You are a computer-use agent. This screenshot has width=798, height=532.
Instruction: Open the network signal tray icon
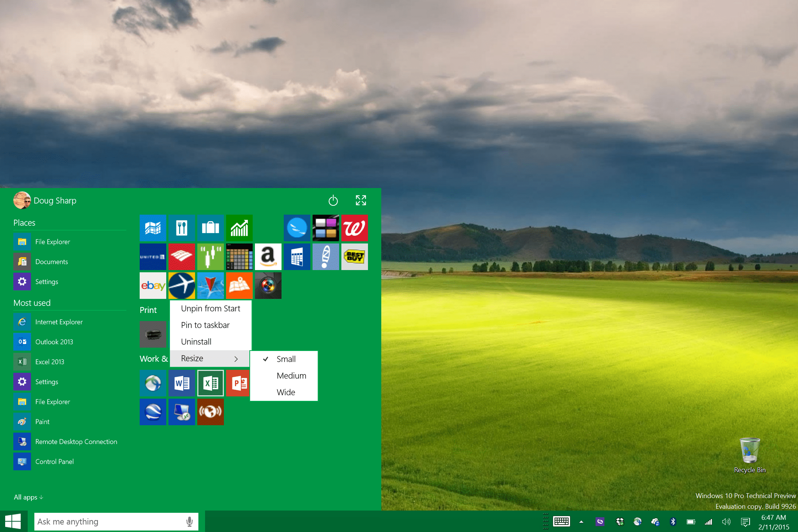708,522
